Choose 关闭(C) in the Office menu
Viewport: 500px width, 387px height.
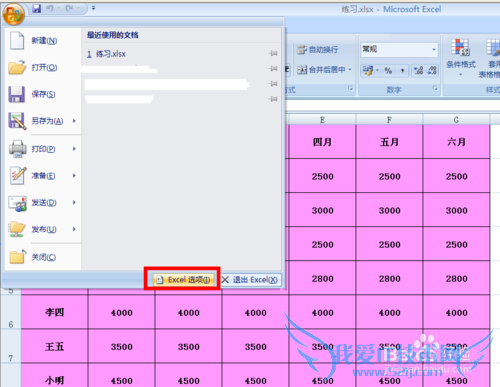(43, 257)
